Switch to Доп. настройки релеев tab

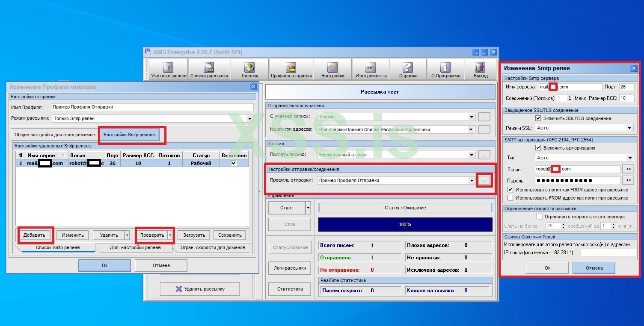coord(135,247)
